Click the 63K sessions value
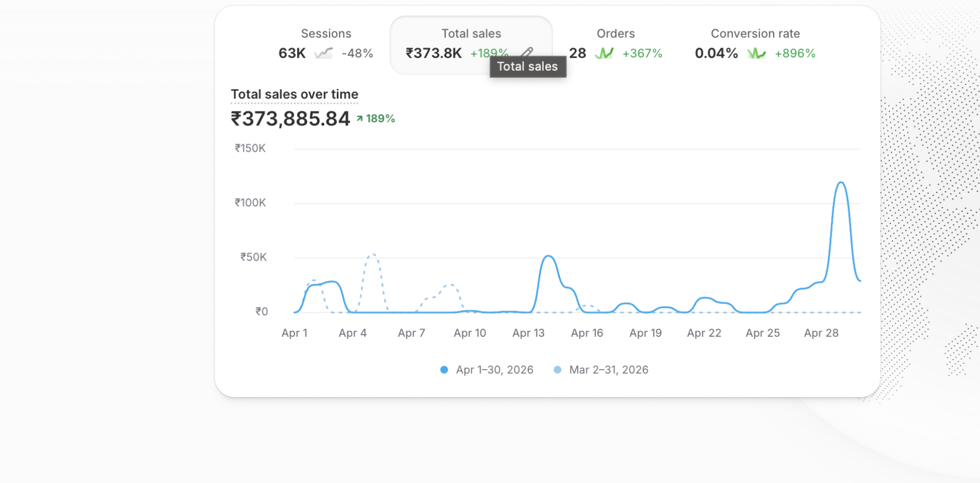980x483 pixels. 292,53
